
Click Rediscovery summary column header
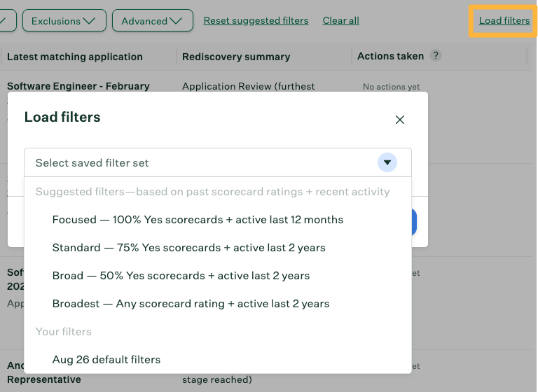pyautogui.click(x=236, y=57)
